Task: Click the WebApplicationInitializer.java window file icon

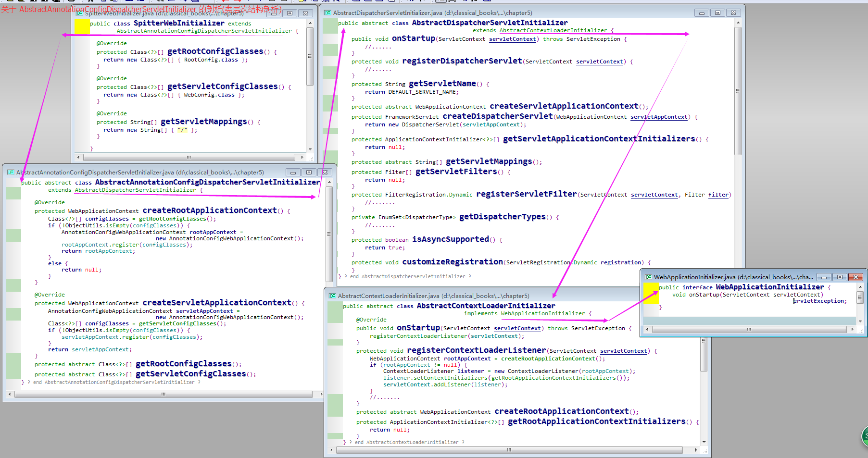Action: (x=648, y=277)
